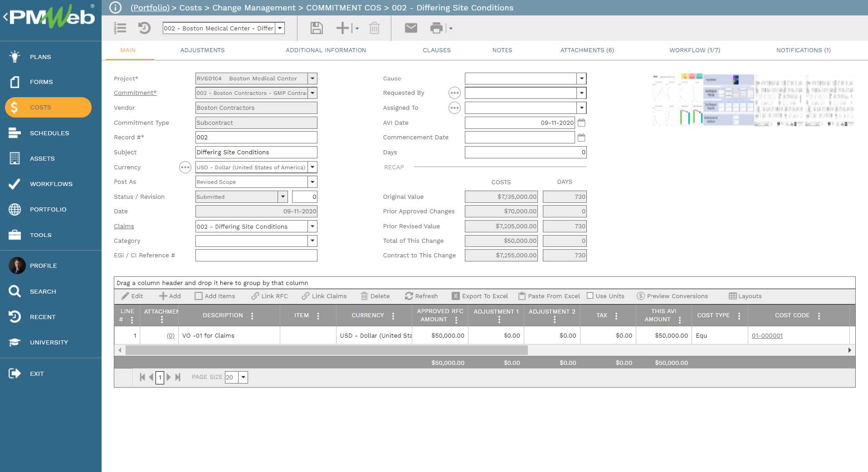This screenshot has height=472, width=868.
Task: Click the info icon beside Portfolio breadcrumb
Action: 116,8
